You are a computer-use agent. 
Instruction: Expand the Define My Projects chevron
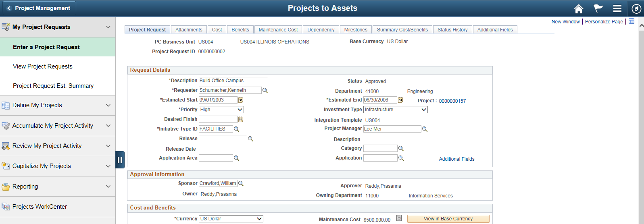108,105
